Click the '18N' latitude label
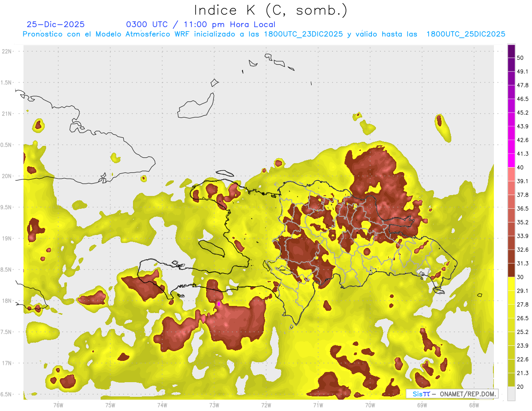Viewport: 532px width, 411px height. coord(7,301)
